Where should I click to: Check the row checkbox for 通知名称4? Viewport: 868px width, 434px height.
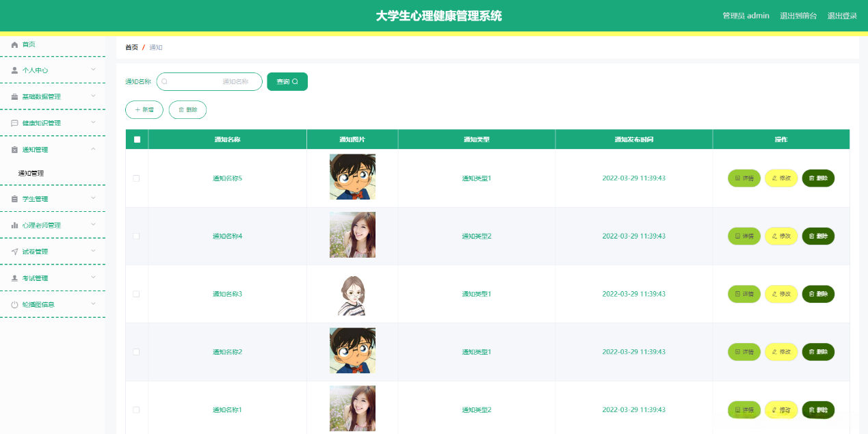136,236
